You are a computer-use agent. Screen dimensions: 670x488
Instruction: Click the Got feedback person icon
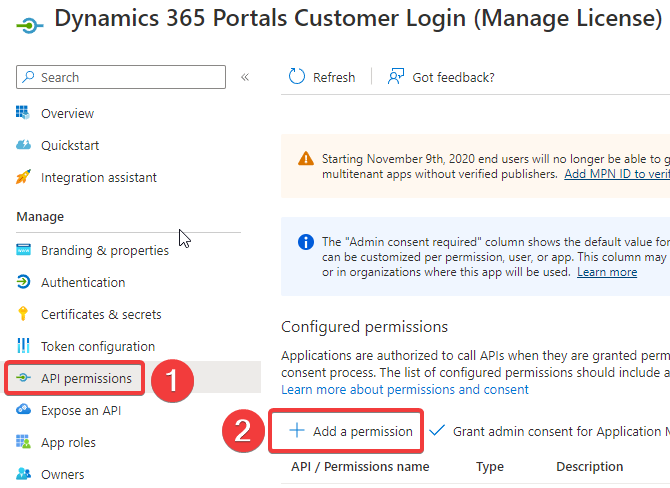pyautogui.click(x=396, y=76)
